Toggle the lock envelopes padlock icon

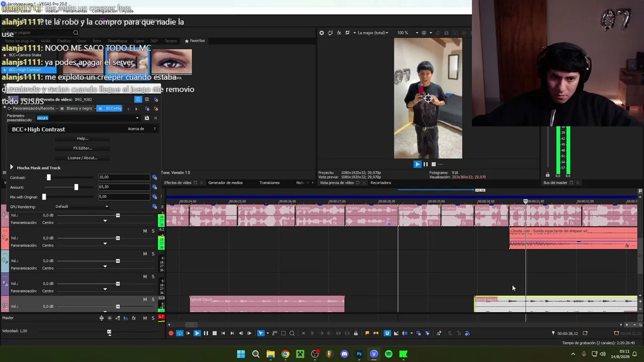point(356,333)
